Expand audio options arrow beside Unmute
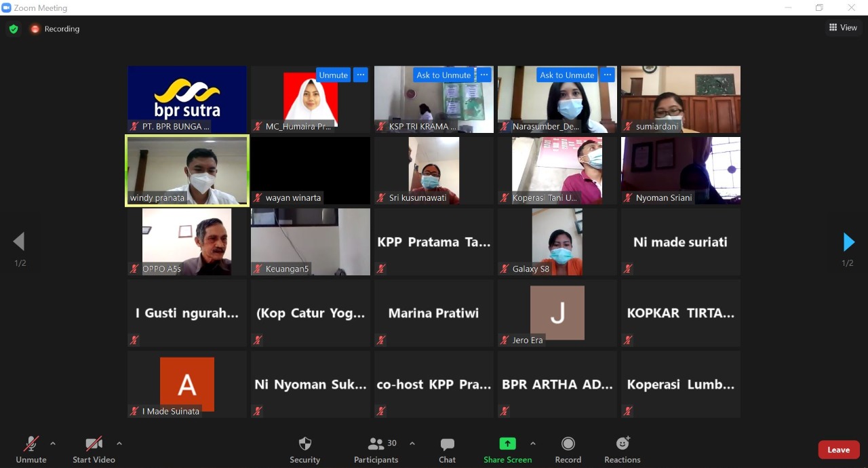868x468 pixels. (53, 444)
